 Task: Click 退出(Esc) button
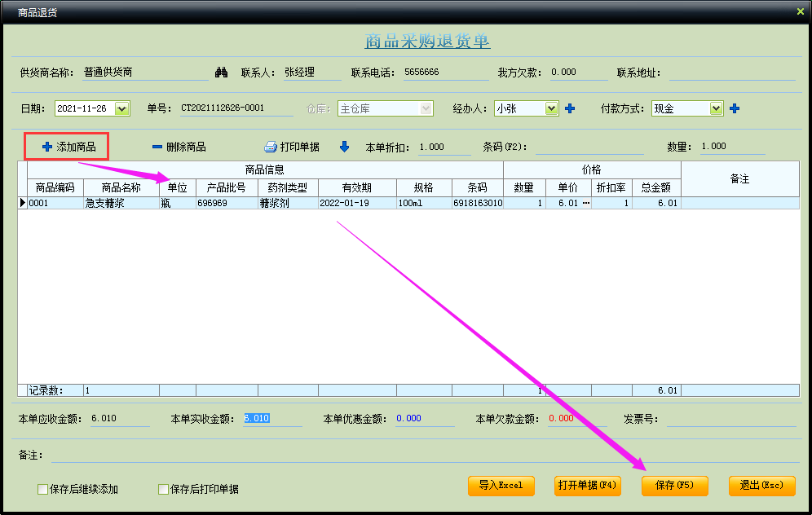coord(761,486)
